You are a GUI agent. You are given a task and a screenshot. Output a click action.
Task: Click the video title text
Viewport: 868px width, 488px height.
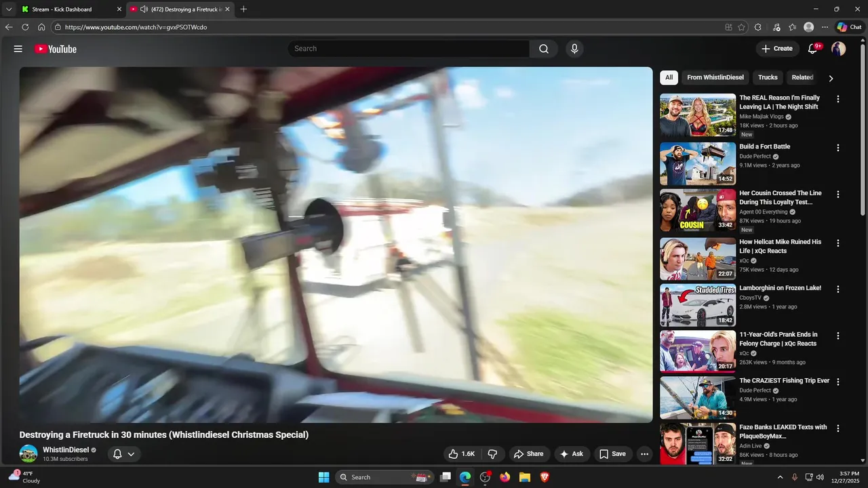tap(164, 434)
